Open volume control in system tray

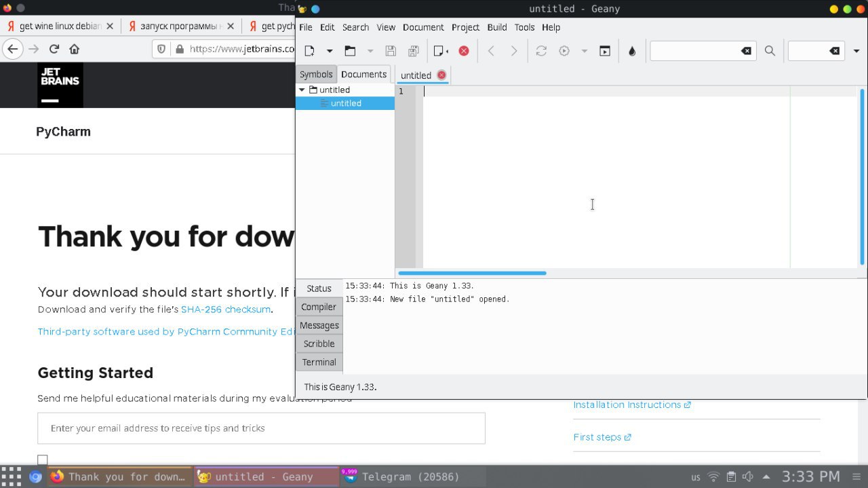click(749, 476)
